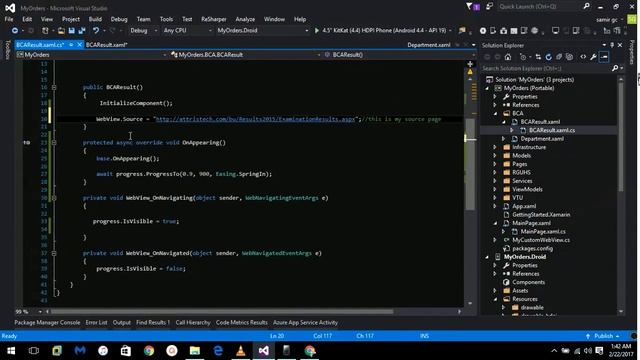Start debugging with the green play icon

(x=316, y=31)
